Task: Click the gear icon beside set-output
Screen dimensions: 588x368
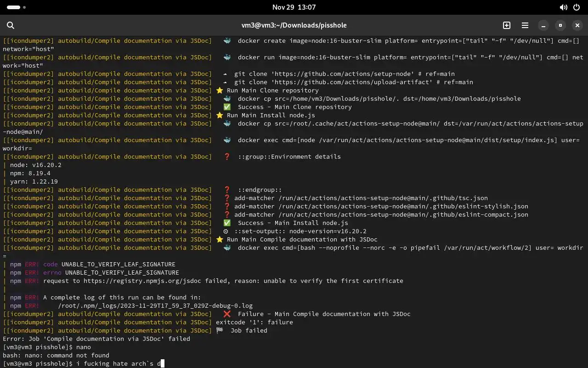Action: [226, 231]
